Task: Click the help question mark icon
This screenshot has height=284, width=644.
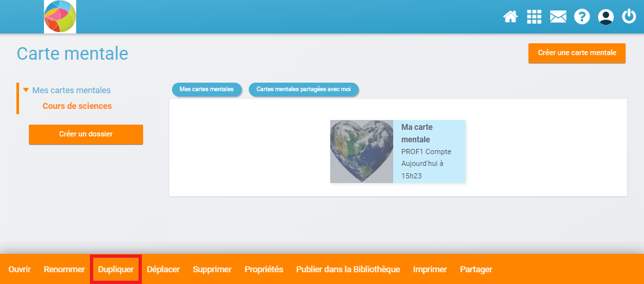Action: pos(582,17)
